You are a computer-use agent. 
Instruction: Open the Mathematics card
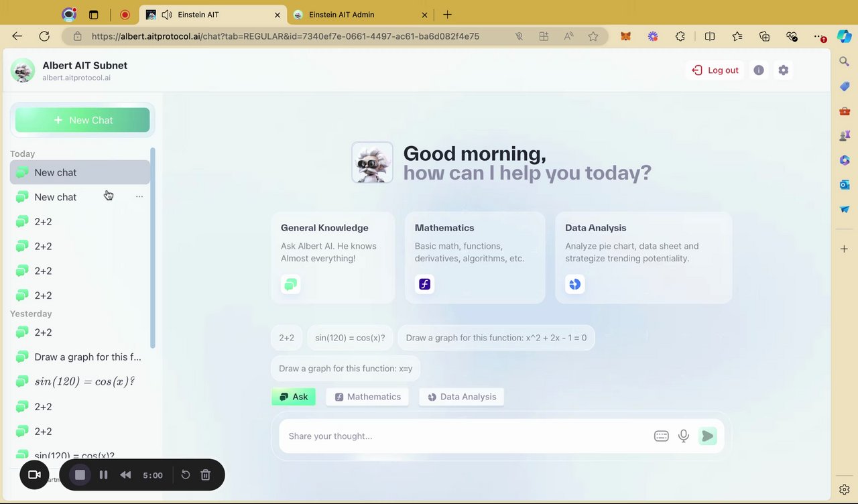pyautogui.click(x=475, y=257)
